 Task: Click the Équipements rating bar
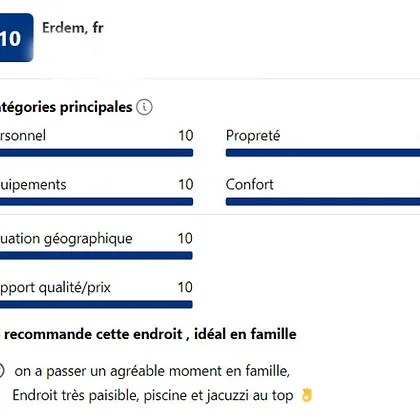tap(96, 202)
